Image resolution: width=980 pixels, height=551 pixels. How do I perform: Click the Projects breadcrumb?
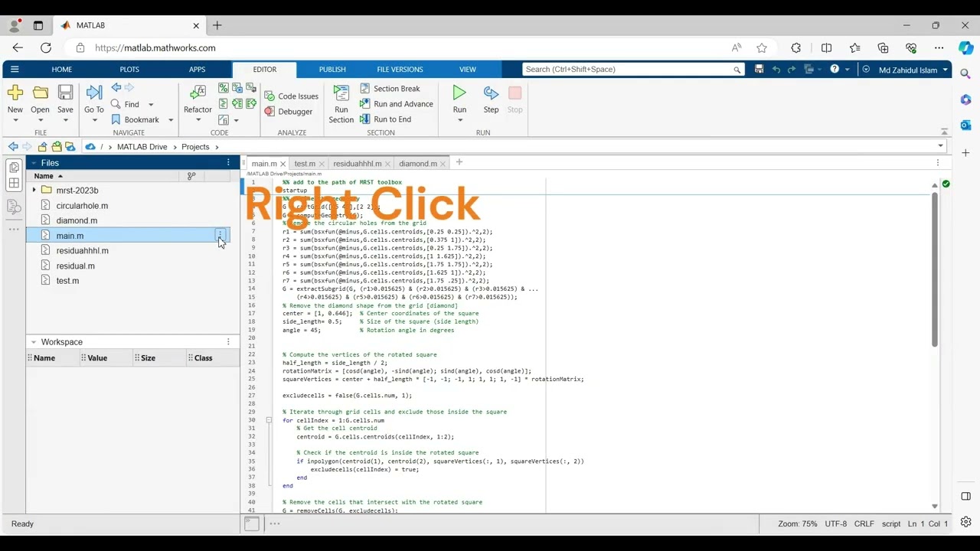coord(195,147)
